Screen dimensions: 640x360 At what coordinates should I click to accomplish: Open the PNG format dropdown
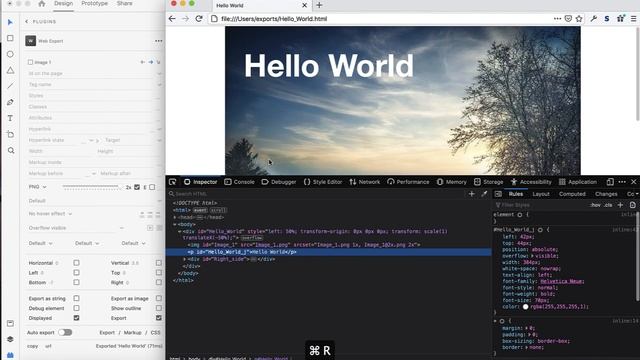38,187
